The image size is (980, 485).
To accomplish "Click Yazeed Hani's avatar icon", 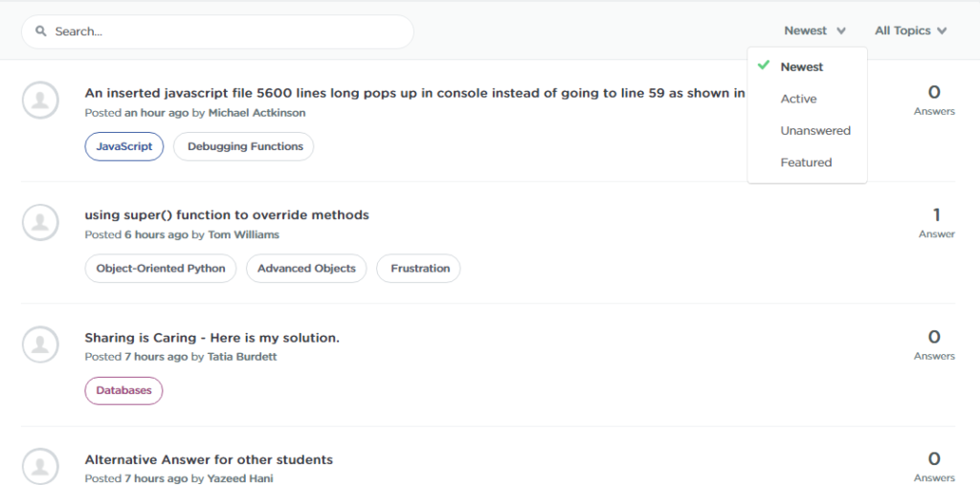I will (40, 466).
